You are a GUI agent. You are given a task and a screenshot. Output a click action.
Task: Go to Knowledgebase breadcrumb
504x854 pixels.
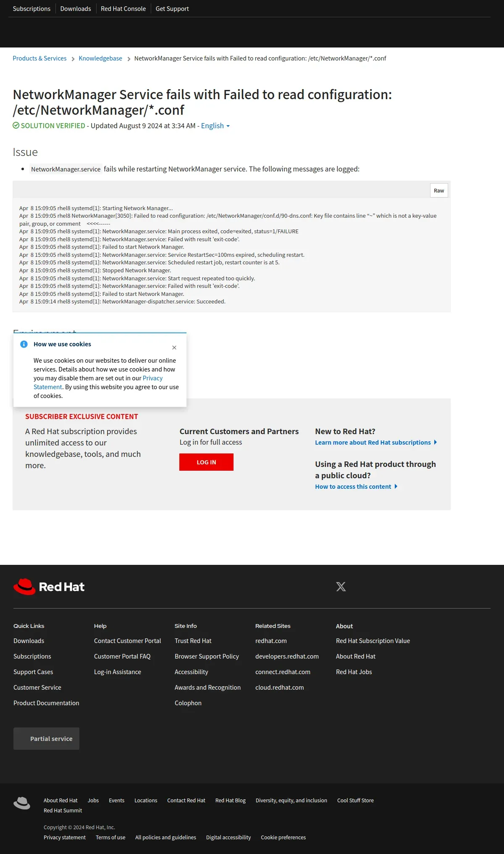[100, 58]
